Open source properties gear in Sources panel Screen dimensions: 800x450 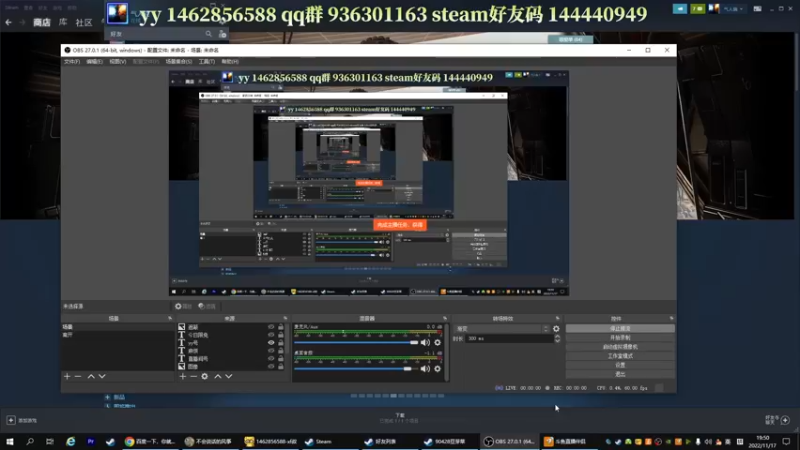(x=205, y=376)
